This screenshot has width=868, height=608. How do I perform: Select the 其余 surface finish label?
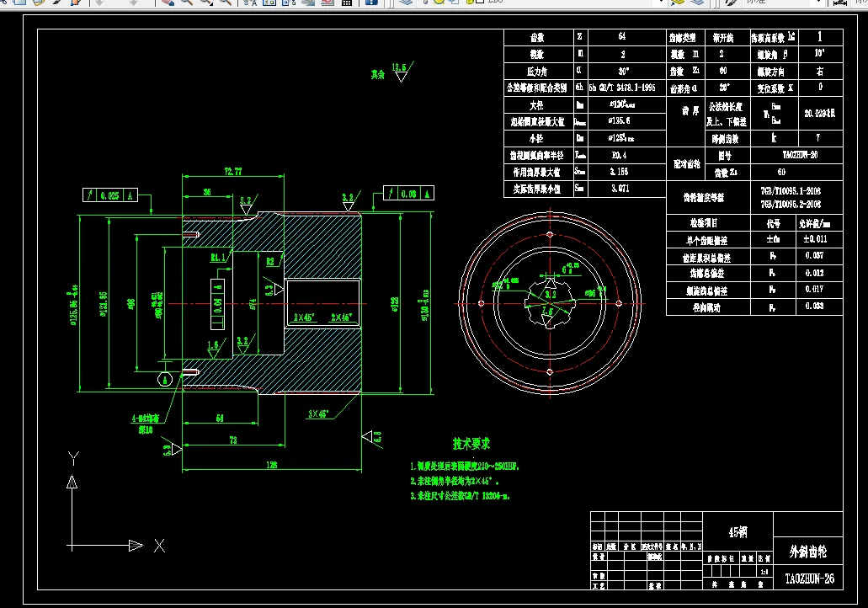(378, 74)
